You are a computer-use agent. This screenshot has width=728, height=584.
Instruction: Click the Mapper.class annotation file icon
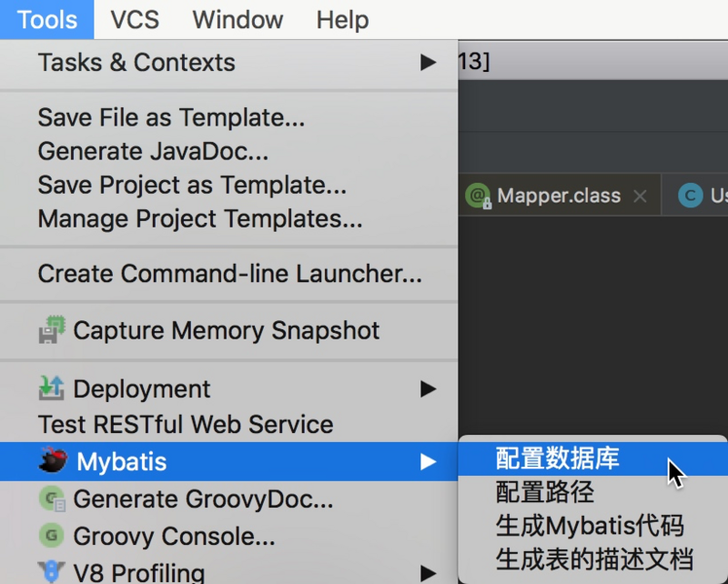[x=479, y=196]
